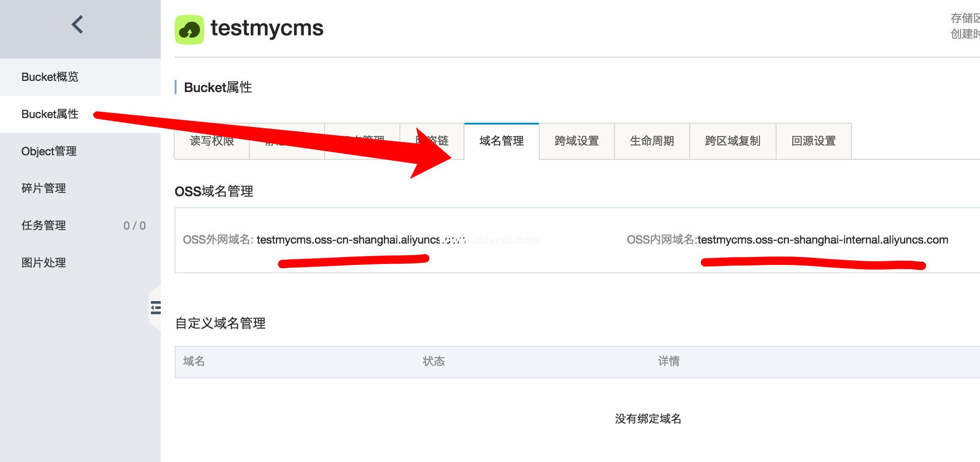The image size is (980, 462).
Task: Switch to the 跨域设置 tab
Action: coord(577,141)
